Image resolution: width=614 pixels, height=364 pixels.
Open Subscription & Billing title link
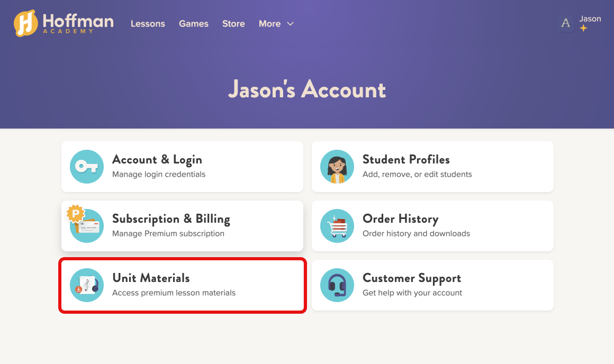171,219
